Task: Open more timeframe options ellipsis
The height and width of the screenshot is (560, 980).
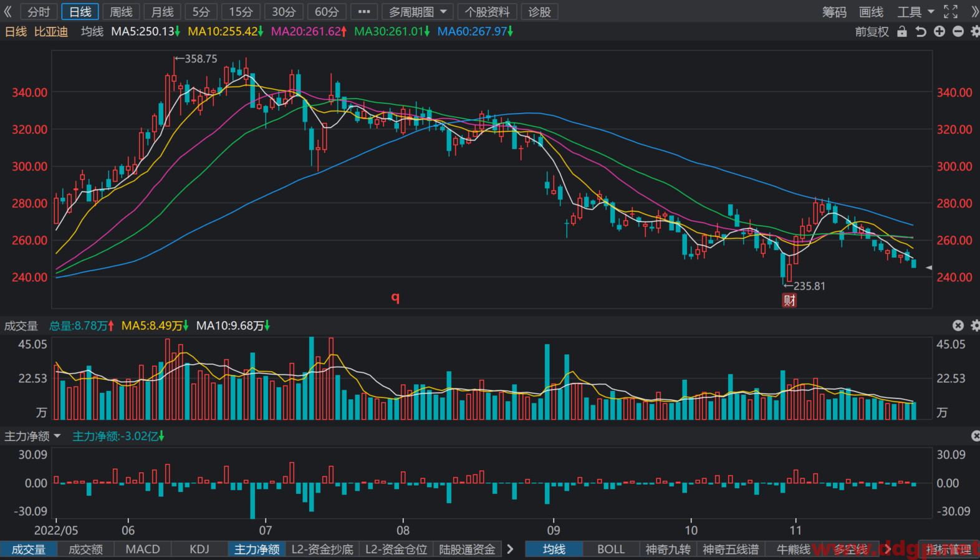Action: (x=364, y=12)
